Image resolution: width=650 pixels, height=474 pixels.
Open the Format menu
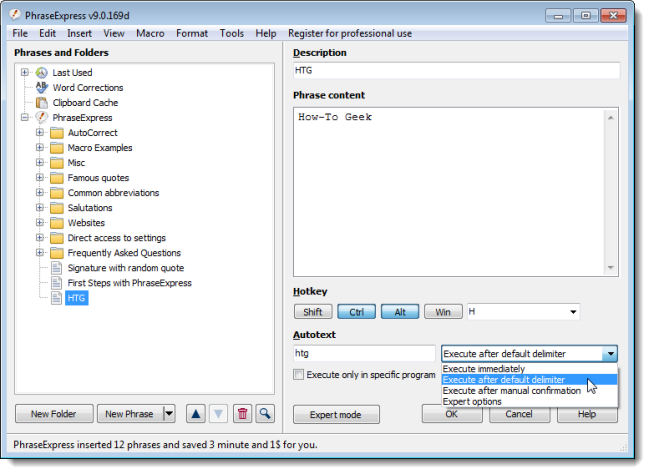192,34
